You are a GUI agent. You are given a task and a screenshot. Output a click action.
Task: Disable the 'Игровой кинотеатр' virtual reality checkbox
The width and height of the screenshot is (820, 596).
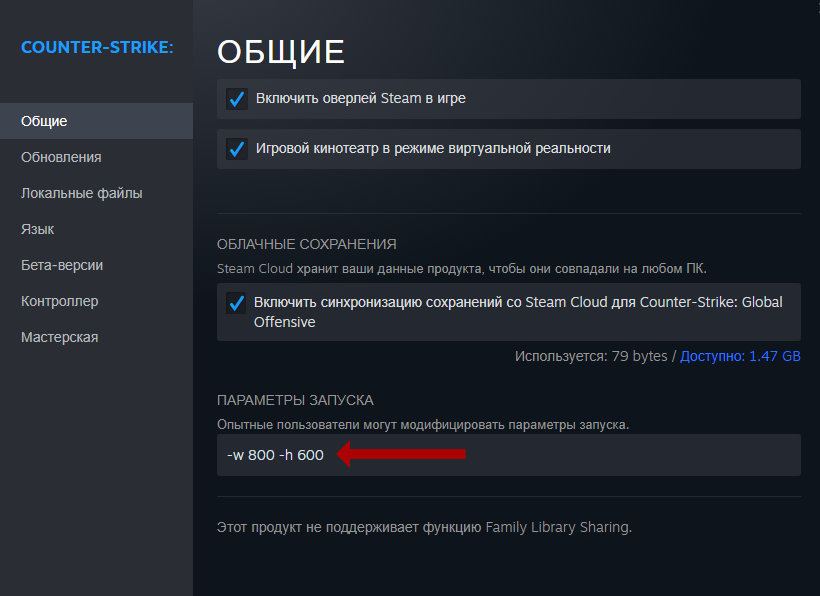click(x=237, y=149)
